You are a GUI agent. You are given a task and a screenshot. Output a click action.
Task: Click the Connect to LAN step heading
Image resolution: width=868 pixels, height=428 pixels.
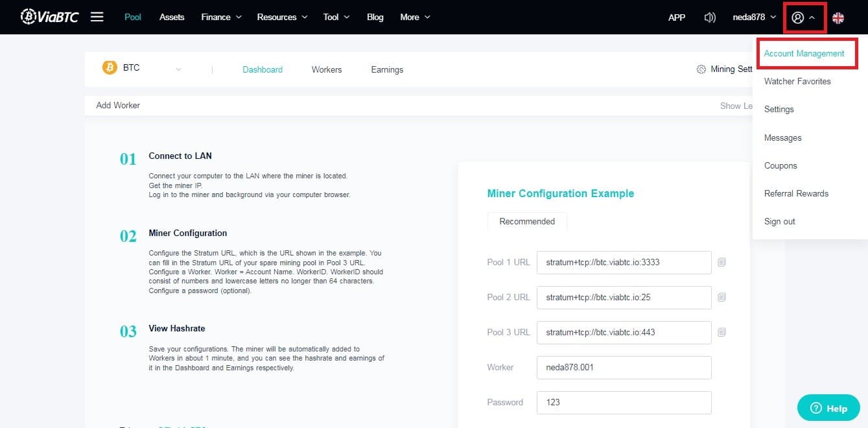tap(180, 156)
